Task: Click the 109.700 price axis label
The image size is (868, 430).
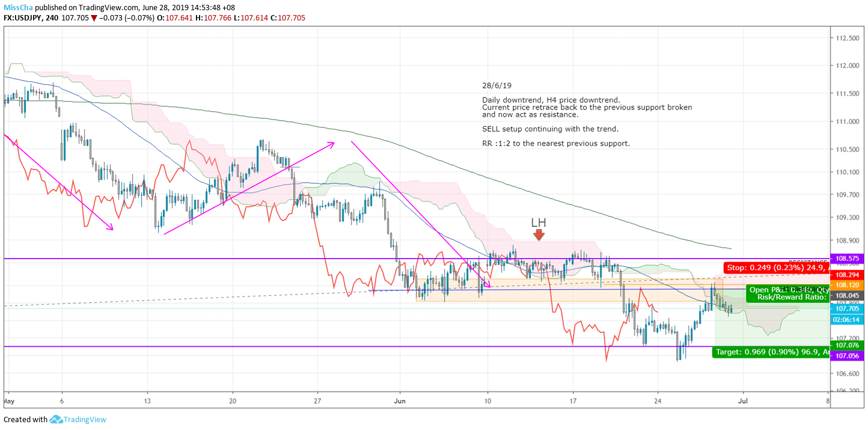Action: pos(846,195)
